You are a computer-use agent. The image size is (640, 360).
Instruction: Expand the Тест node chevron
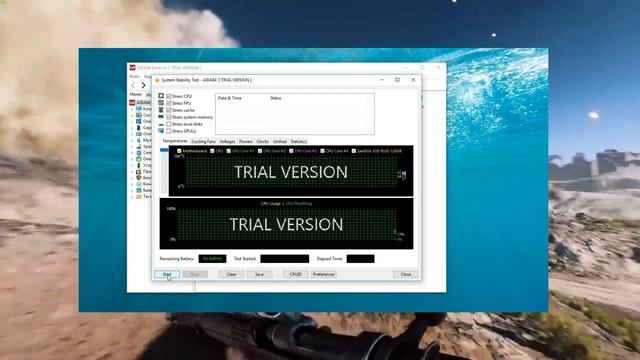pyautogui.click(x=132, y=197)
